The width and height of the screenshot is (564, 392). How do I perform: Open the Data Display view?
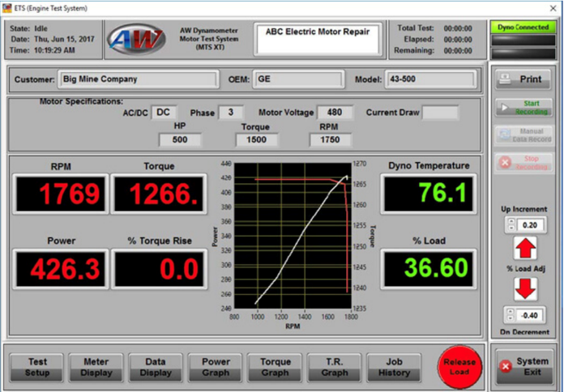[156, 368]
